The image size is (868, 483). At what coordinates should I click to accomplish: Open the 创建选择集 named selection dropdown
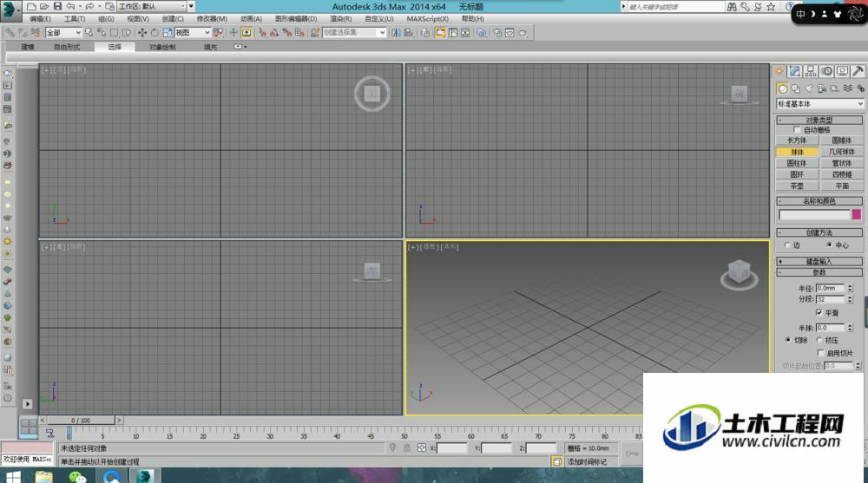pos(354,33)
